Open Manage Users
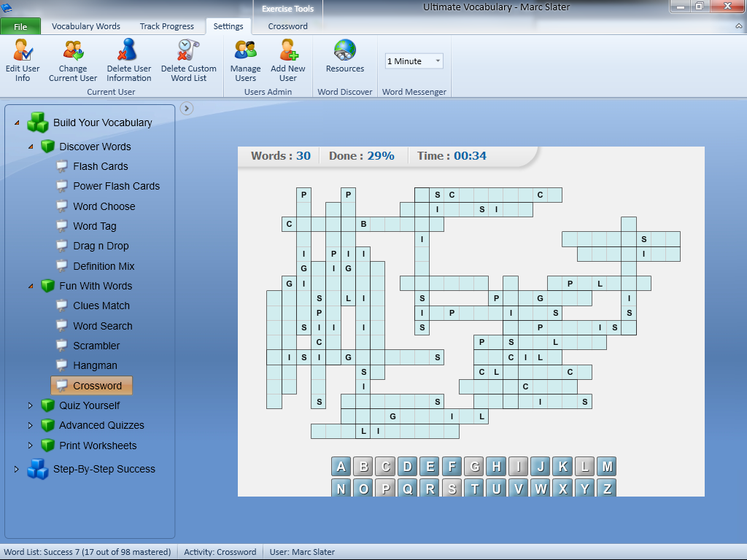The image size is (747, 560). 245,51
